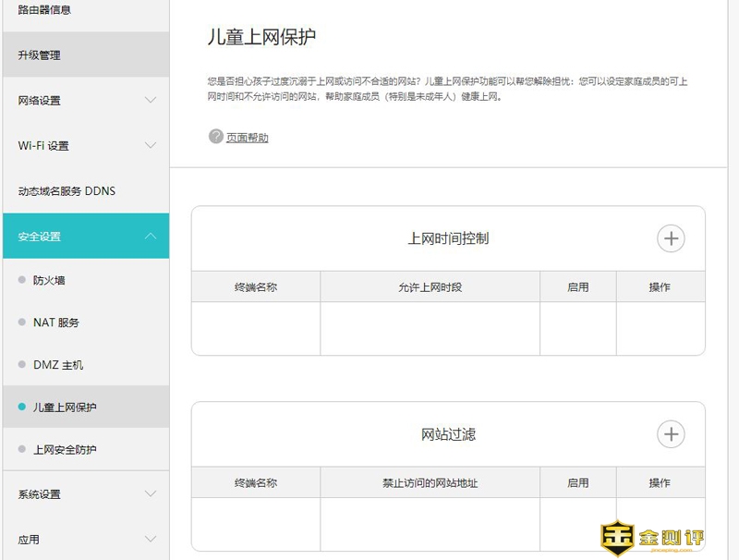Click the 金测评 watermark logo

(x=647, y=536)
